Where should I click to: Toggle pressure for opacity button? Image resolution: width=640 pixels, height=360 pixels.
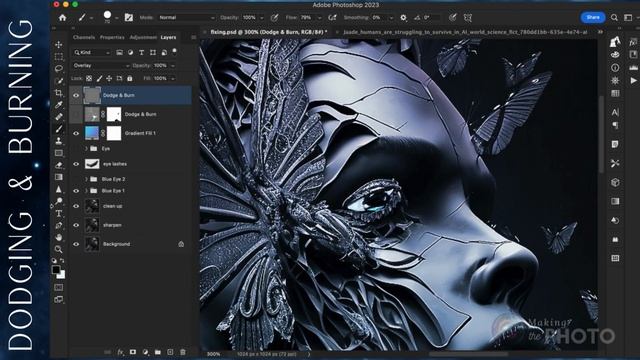274,18
